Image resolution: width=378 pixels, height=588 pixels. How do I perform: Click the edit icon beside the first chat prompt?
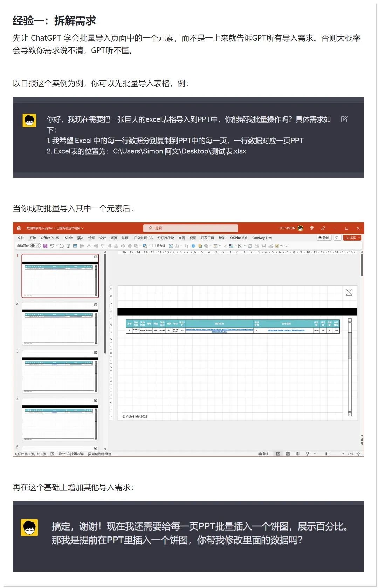click(344, 119)
